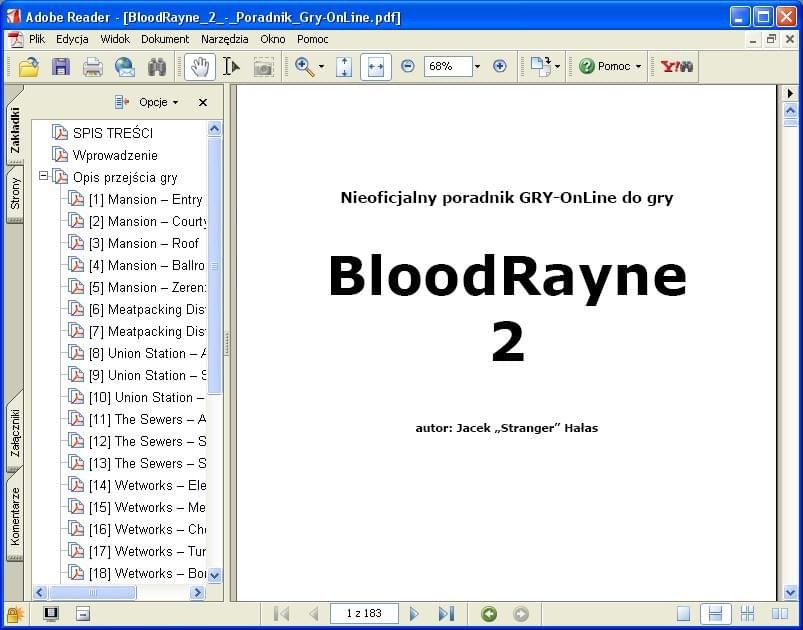This screenshot has height=630, width=803.
Task: Click the security padlock status icon
Action: [x=15, y=614]
